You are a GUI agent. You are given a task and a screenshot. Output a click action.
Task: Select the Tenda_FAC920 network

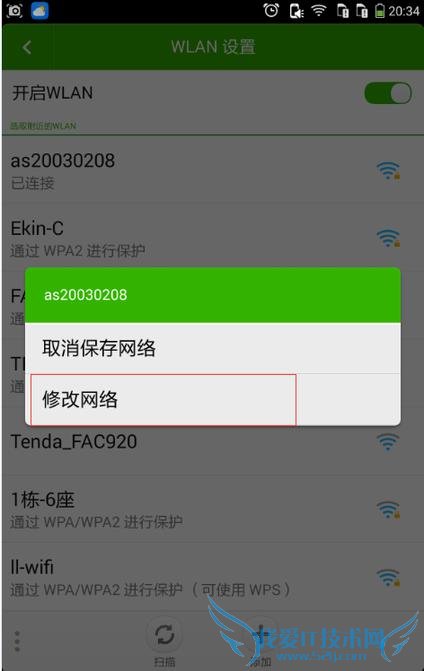point(213,442)
